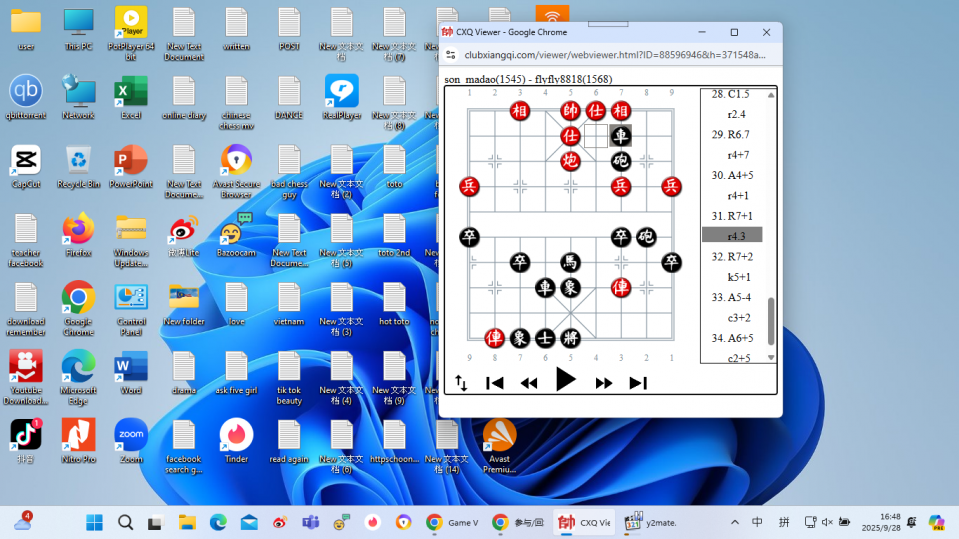The height and width of the screenshot is (539, 959).
Task: Jump to the last move of the game
Action: [638, 383]
